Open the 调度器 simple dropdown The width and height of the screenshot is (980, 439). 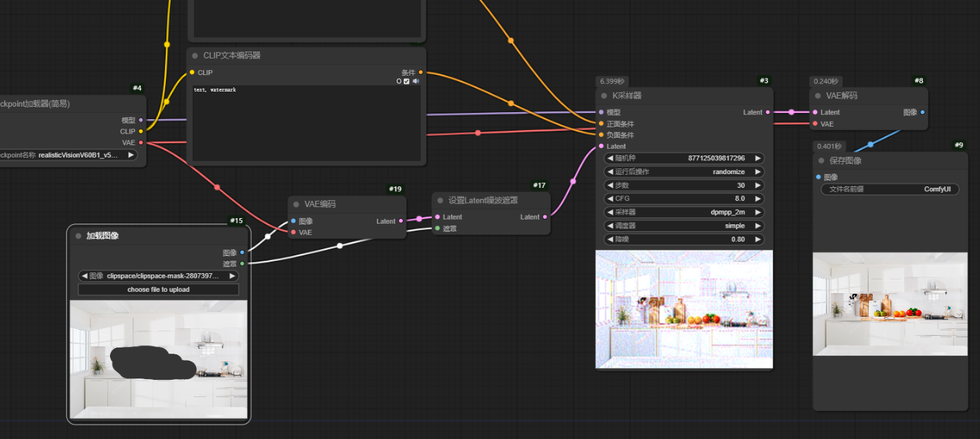pyautogui.click(x=684, y=226)
